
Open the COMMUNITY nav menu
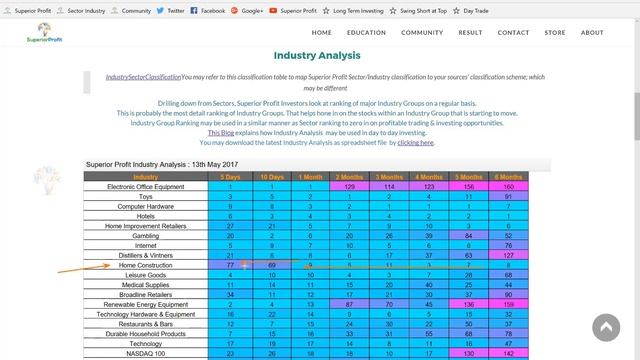(422, 33)
